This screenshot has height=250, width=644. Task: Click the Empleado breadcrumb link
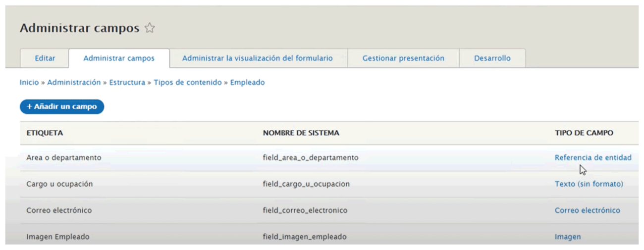click(247, 83)
